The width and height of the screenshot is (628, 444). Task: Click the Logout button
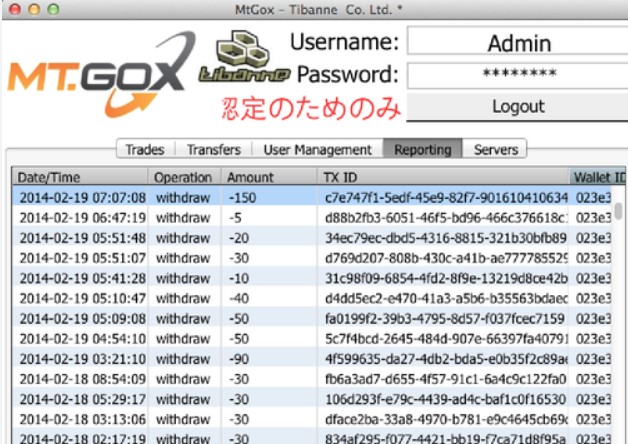click(517, 107)
